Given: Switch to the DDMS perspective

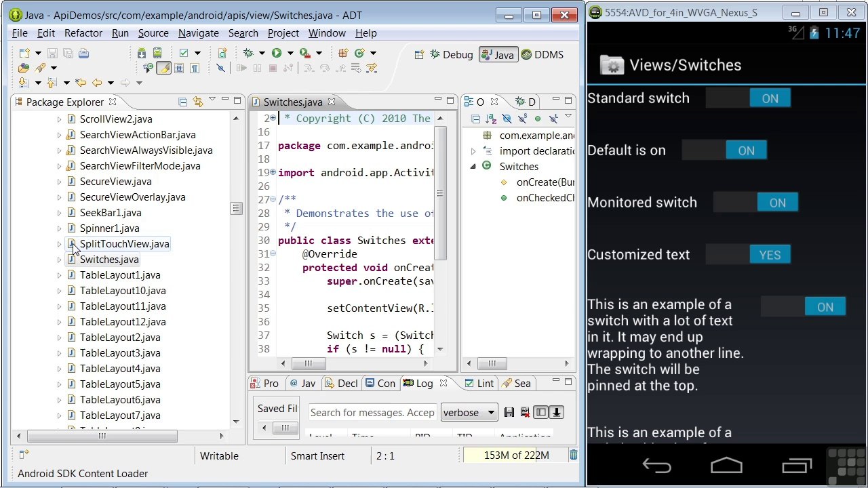Looking at the screenshot, I should click(x=542, y=55).
